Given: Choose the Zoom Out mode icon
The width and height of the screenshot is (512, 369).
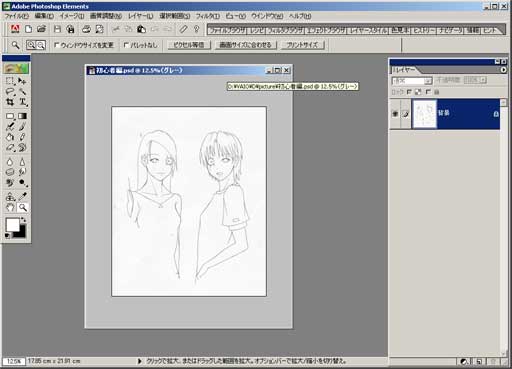Looking at the screenshot, I should [41, 45].
